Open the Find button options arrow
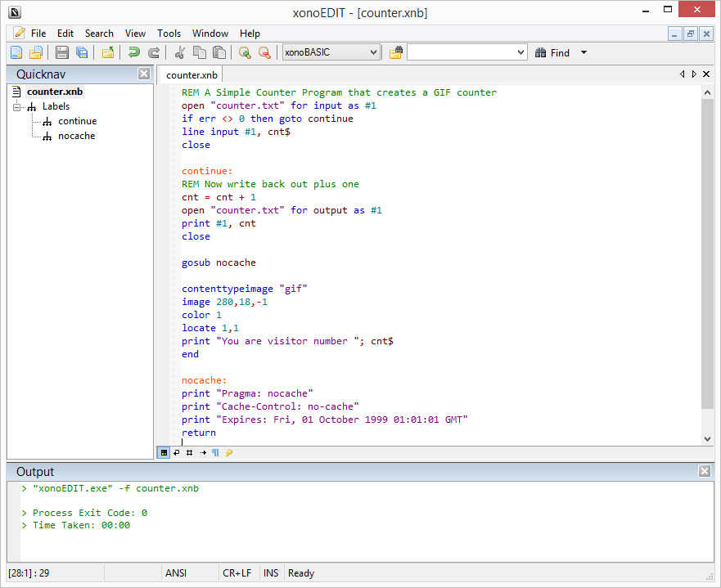 click(584, 52)
